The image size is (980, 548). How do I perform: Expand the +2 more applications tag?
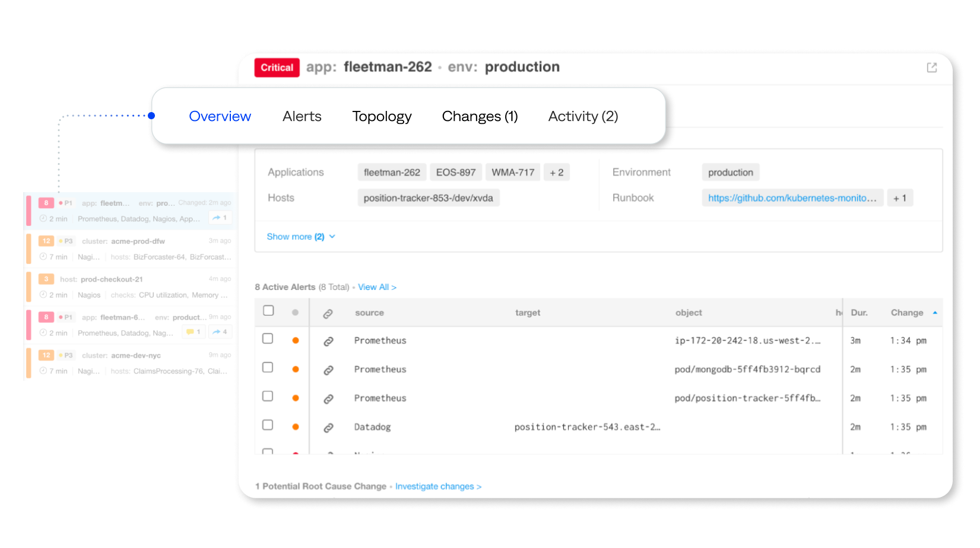pyautogui.click(x=556, y=173)
